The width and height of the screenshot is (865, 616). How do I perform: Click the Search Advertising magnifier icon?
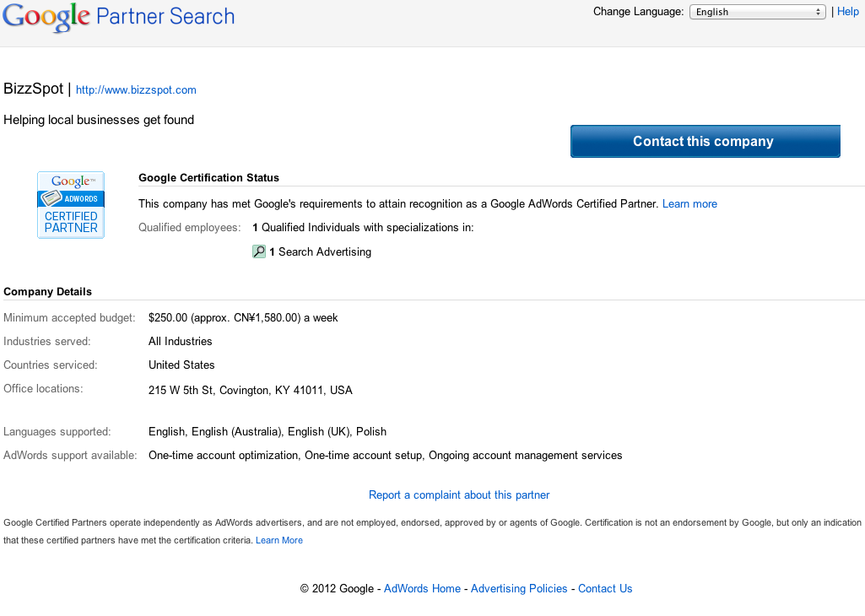tap(259, 251)
